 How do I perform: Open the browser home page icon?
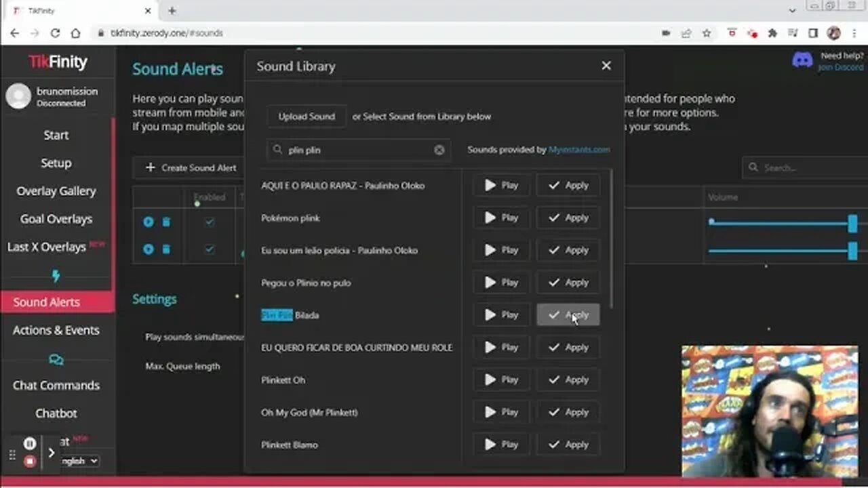click(76, 33)
